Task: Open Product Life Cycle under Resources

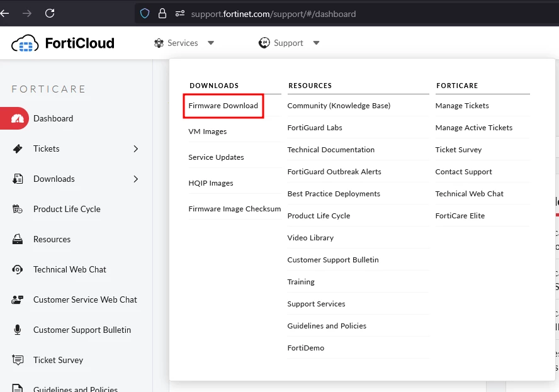Action: [319, 216]
